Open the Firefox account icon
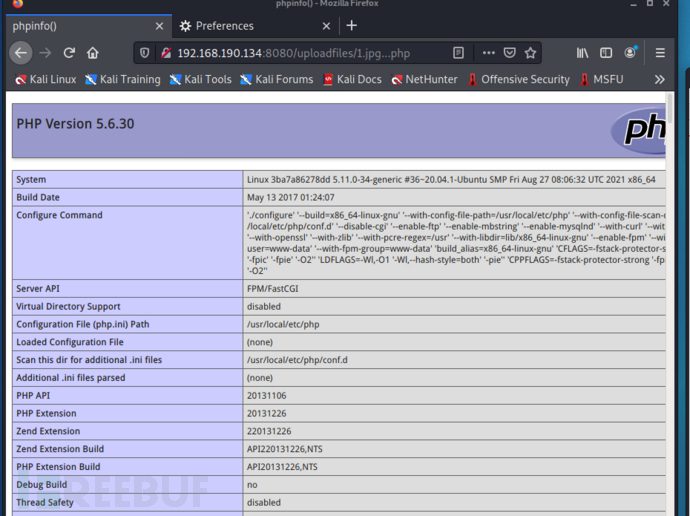 click(630, 52)
